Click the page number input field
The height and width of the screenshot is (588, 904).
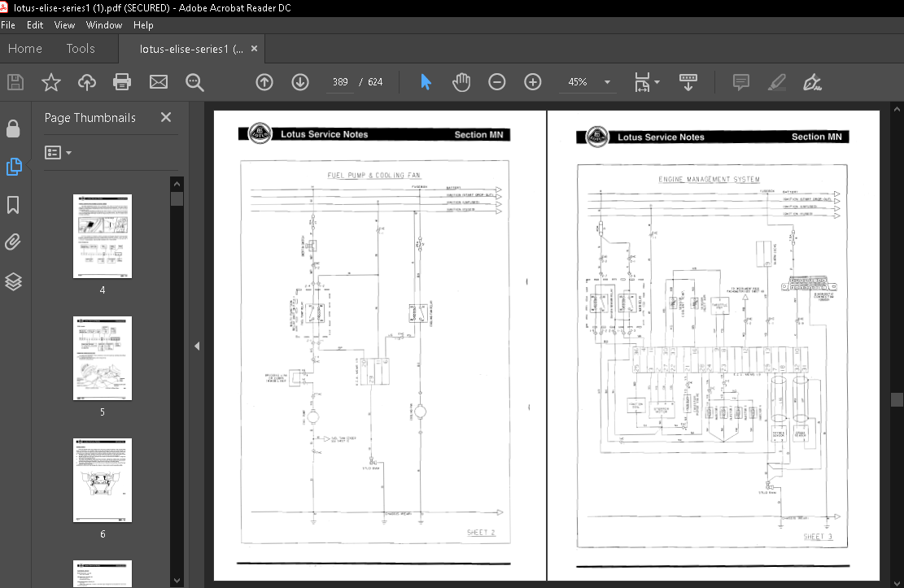click(x=340, y=82)
